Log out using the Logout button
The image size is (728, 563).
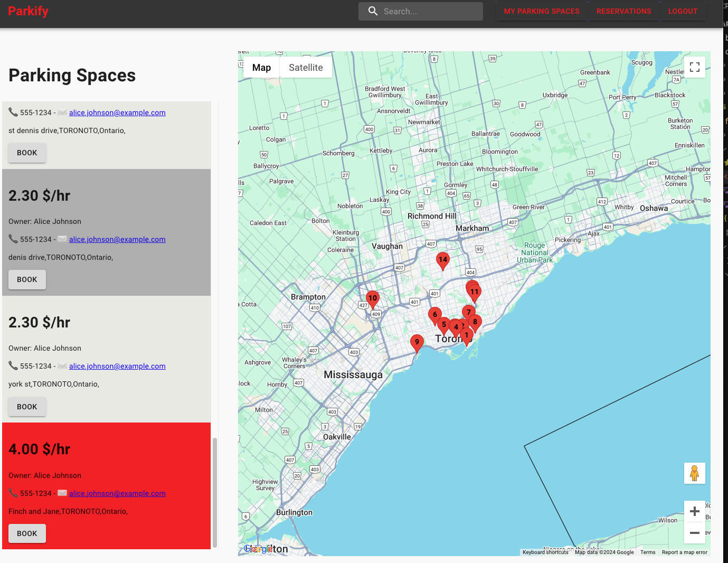click(x=682, y=11)
